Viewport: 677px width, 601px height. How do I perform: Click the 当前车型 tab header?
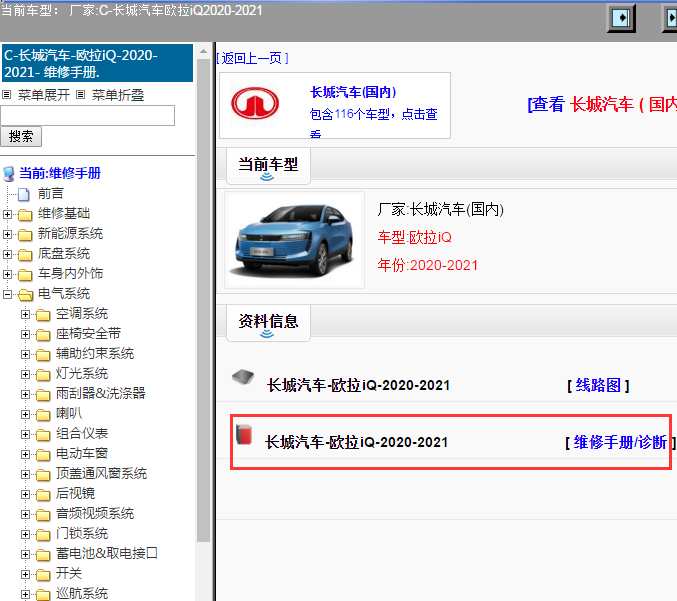pyautogui.click(x=268, y=166)
